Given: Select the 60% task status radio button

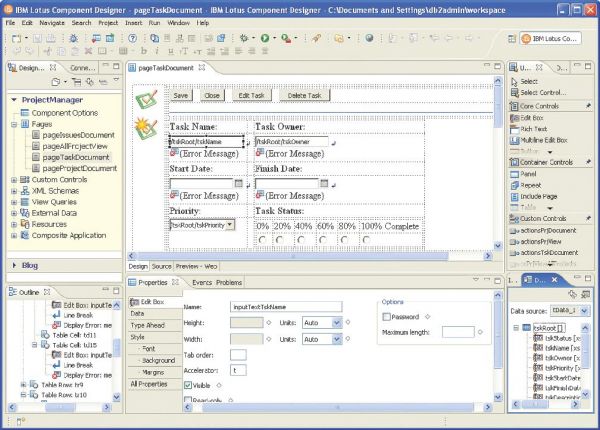Looking at the screenshot, I should (x=323, y=240).
